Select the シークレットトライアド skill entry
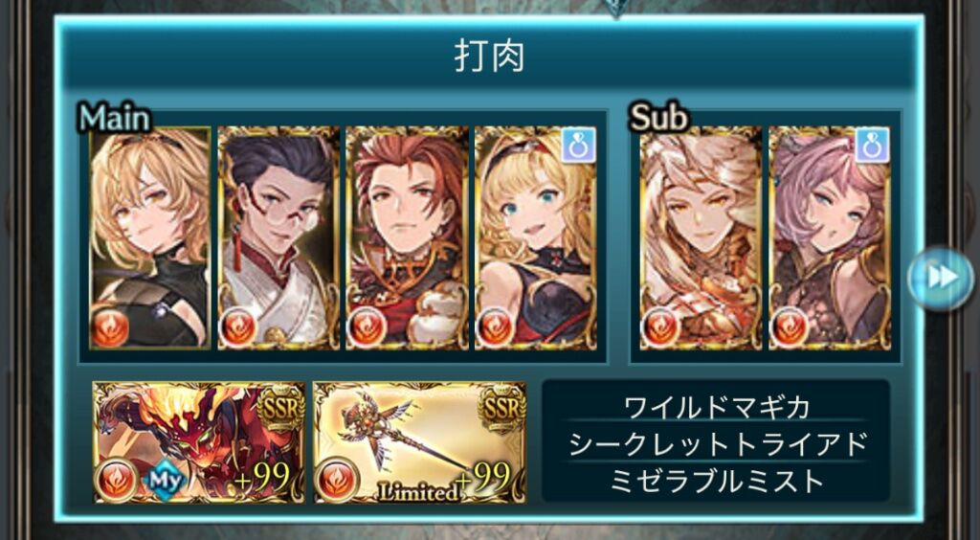Screen dimensions: 980x540 pyautogui.click(x=716, y=444)
